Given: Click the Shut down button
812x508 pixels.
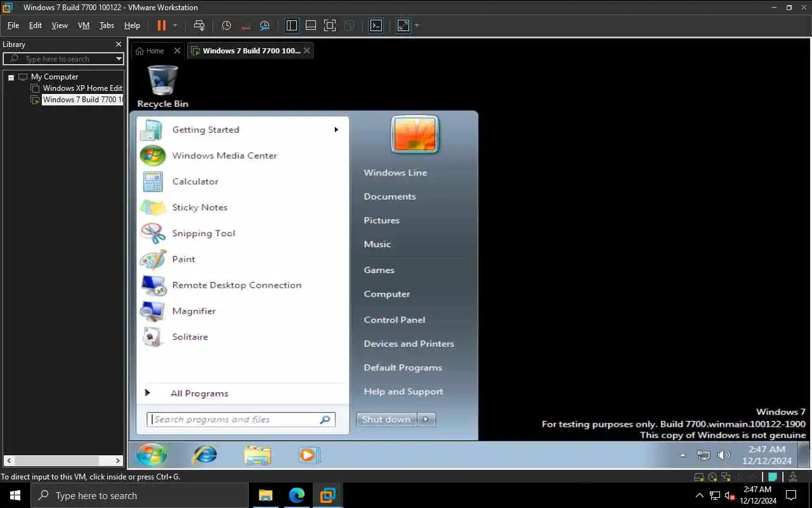Looking at the screenshot, I should 386,420.
